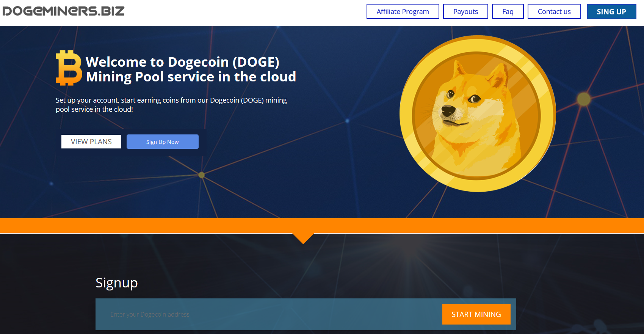Click the START MINING button
Viewport: 644px width, 334px height.
[476, 314]
